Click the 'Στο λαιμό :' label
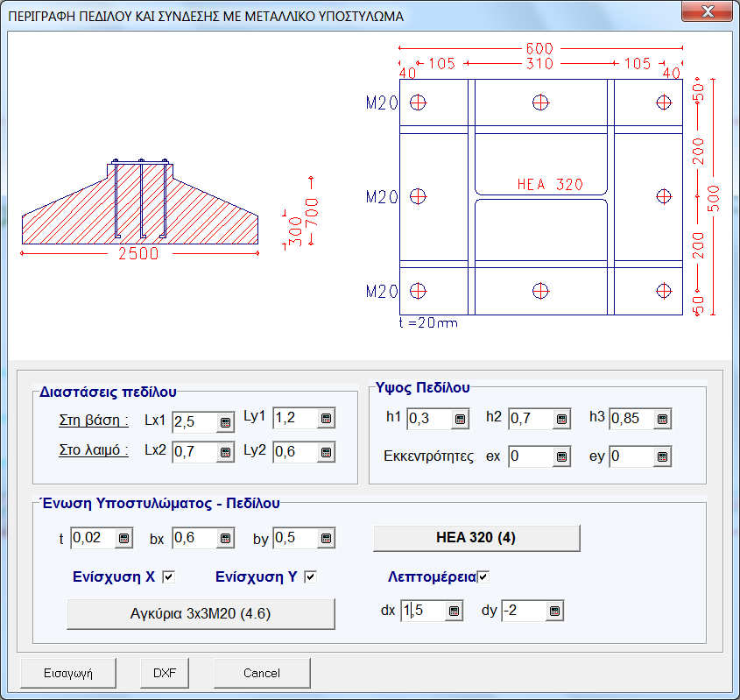This screenshot has width=740, height=700. pyautogui.click(x=94, y=450)
